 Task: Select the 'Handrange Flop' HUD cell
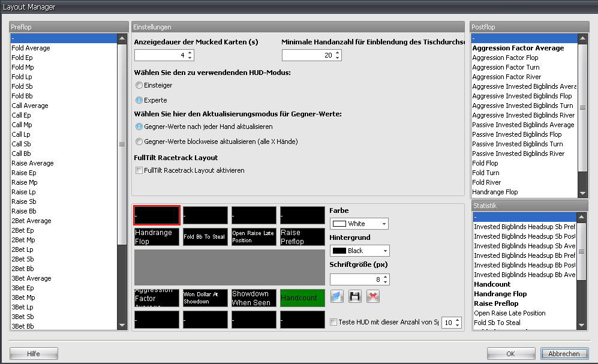157,237
